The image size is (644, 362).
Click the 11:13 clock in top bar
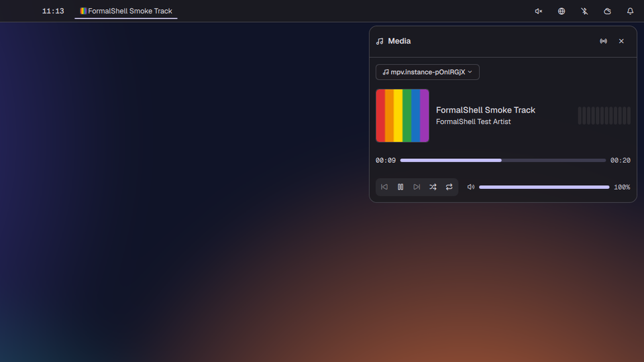coord(53,11)
